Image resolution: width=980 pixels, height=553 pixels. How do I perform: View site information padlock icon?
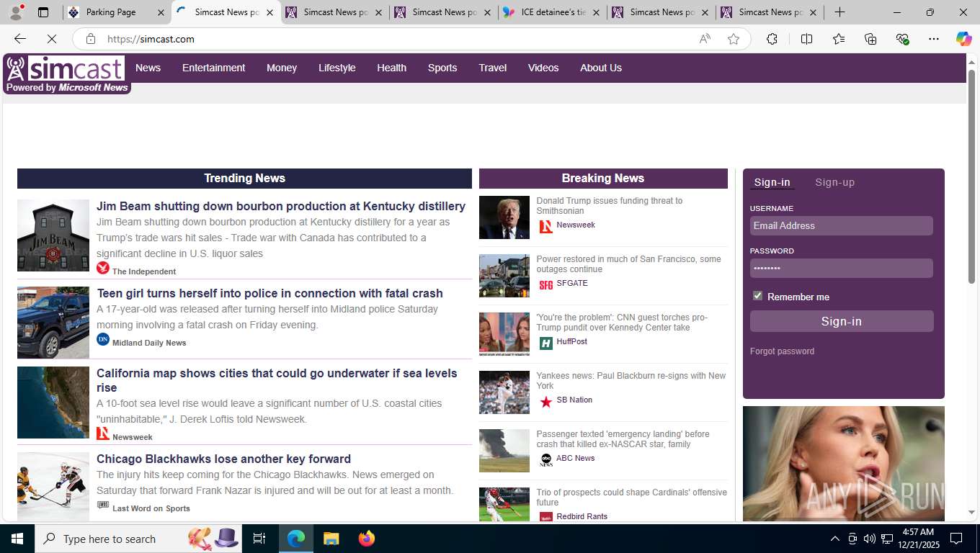click(91, 39)
